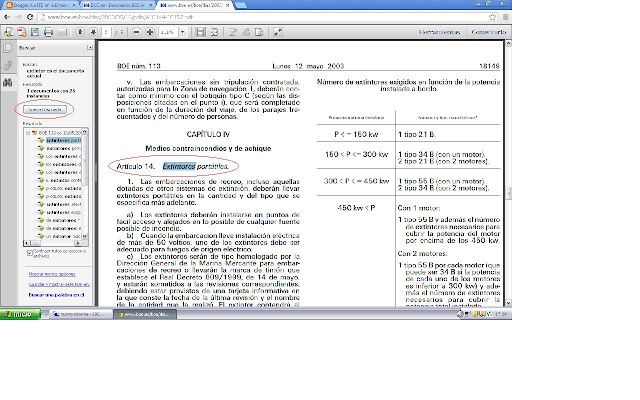
Task: Click the page number field
Action: 106,32
